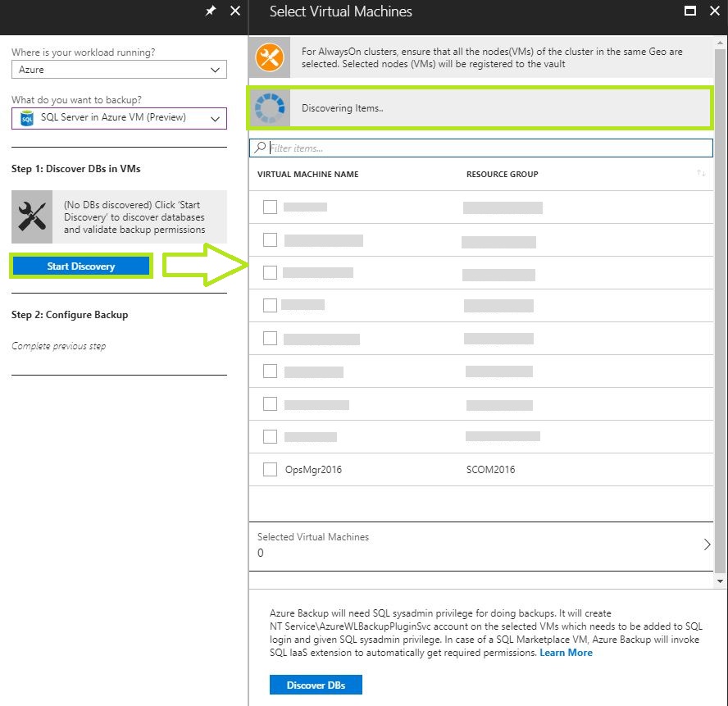Select the OpsMgr2016 virtual machine name
728x706 pixels.
313,470
